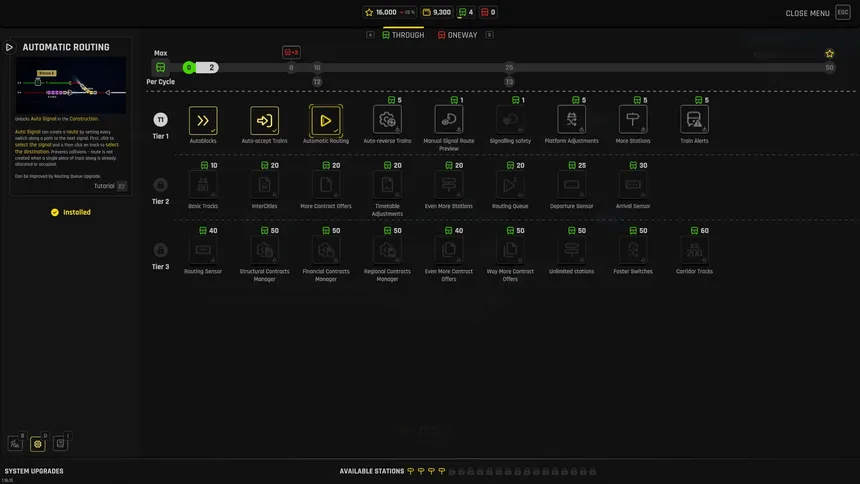Open the Tutorial link for Automatic Routing

click(110, 186)
